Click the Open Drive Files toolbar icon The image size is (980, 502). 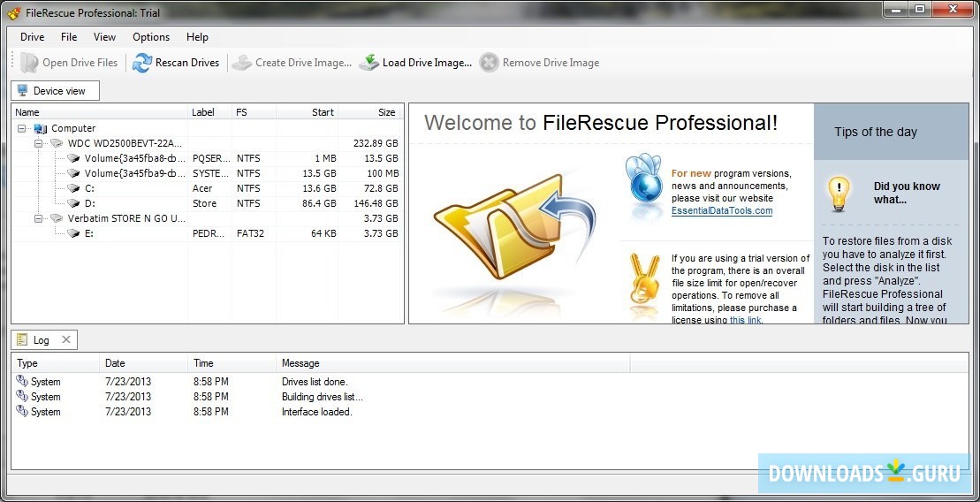coord(29,63)
